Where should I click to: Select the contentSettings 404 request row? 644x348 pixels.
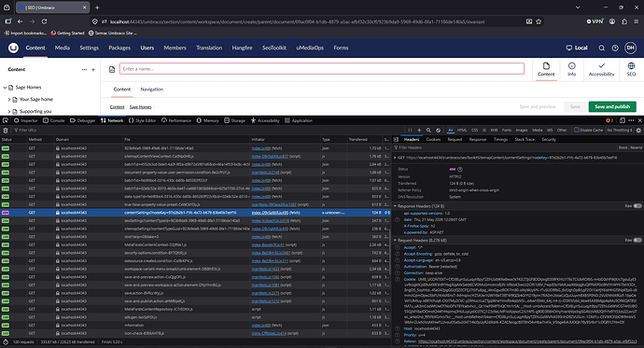(195, 213)
